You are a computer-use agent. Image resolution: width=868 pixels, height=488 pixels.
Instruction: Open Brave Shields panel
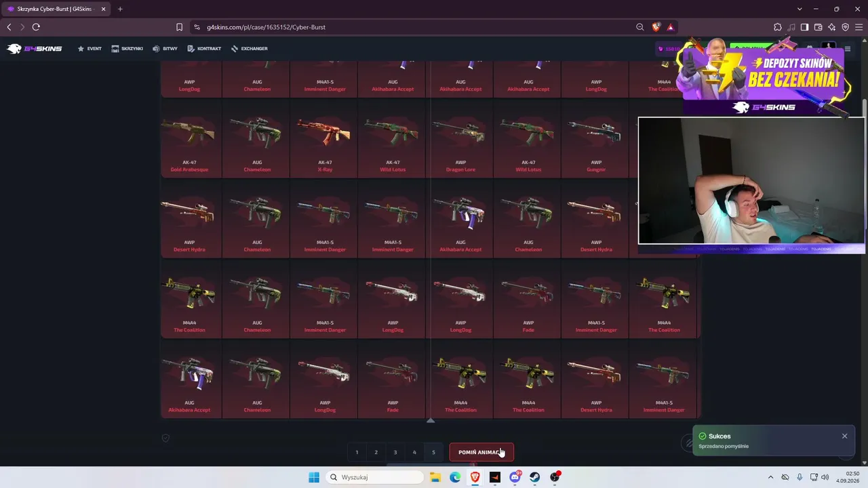(x=656, y=27)
